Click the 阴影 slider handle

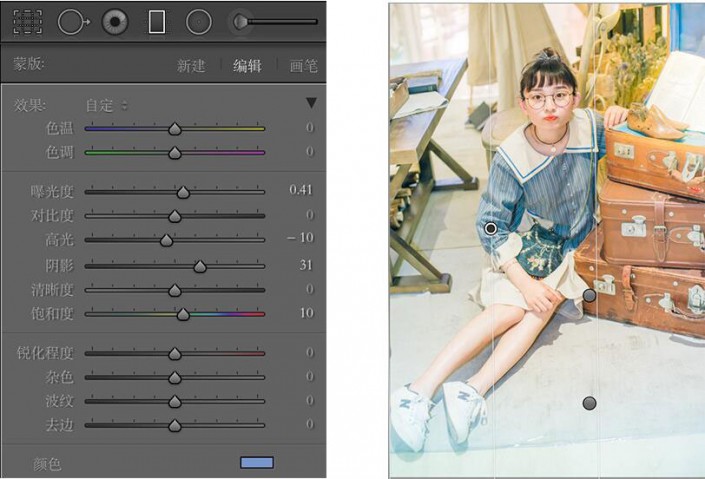coord(200,266)
